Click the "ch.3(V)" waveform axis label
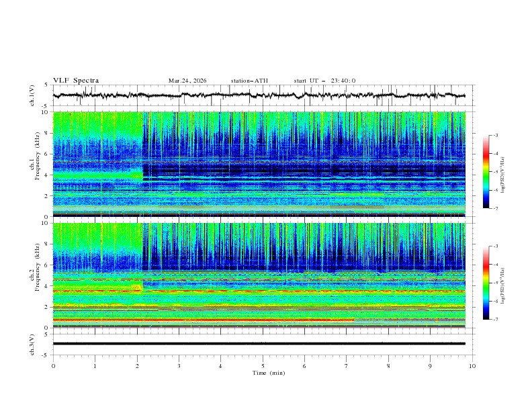This screenshot has height=411, width=532. [x=32, y=345]
